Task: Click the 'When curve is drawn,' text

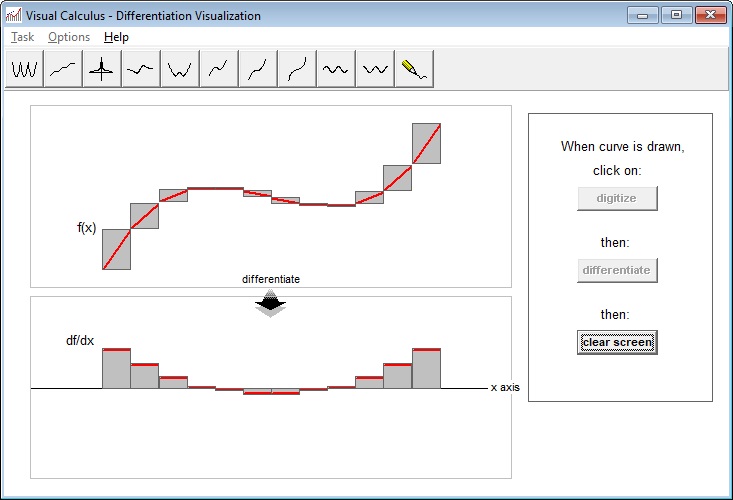Action: 623,146
